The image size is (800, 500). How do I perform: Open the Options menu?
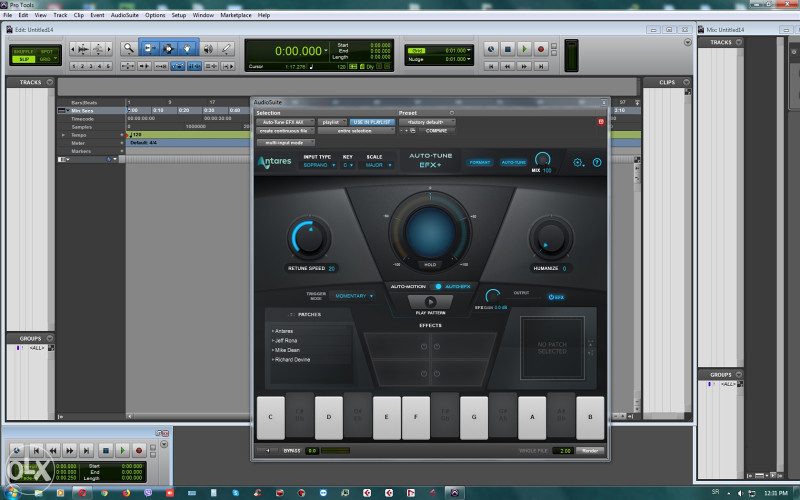[x=155, y=15]
